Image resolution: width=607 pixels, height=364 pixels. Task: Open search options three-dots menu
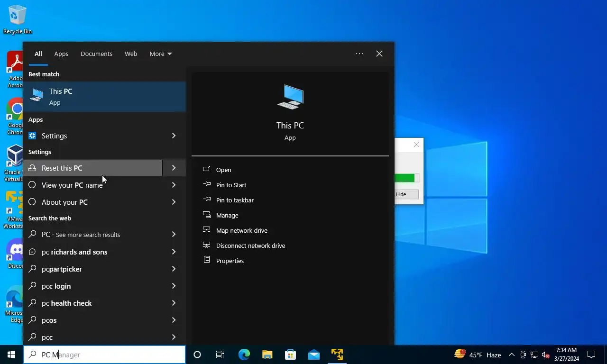(x=359, y=54)
